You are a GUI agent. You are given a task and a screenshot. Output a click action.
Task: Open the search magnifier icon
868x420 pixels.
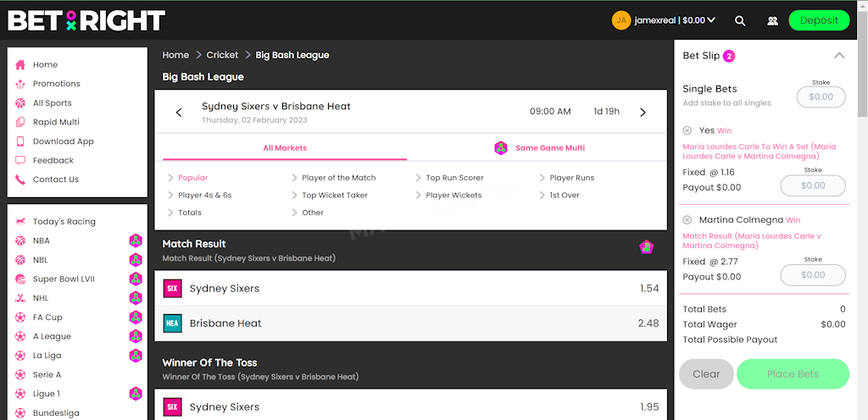click(x=740, y=20)
